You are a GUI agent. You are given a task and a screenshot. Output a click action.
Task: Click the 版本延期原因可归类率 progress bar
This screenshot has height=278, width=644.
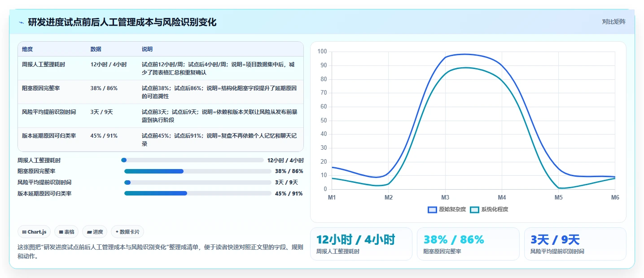pyautogui.click(x=198, y=194)
